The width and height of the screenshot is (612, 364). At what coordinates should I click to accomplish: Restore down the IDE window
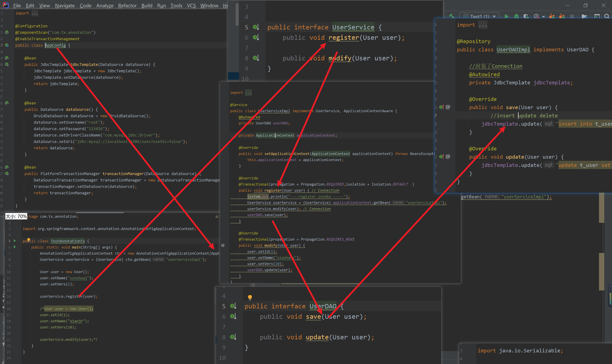[585, 5]
